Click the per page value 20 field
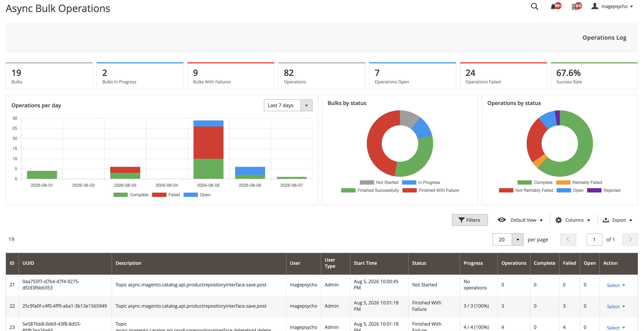The height and width of the screenshot is (331, 644). [x=502, y=240]
